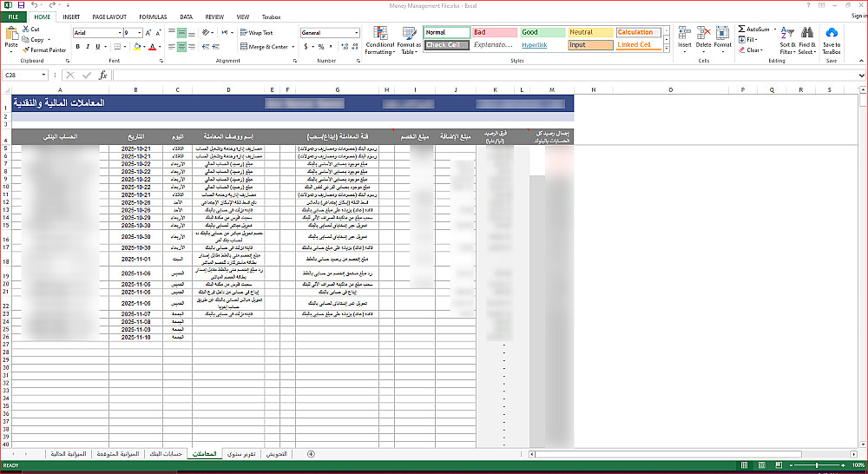868x474 pixels.
Task: Switch to the DATA ribbon tab
Action: [186, 17]
